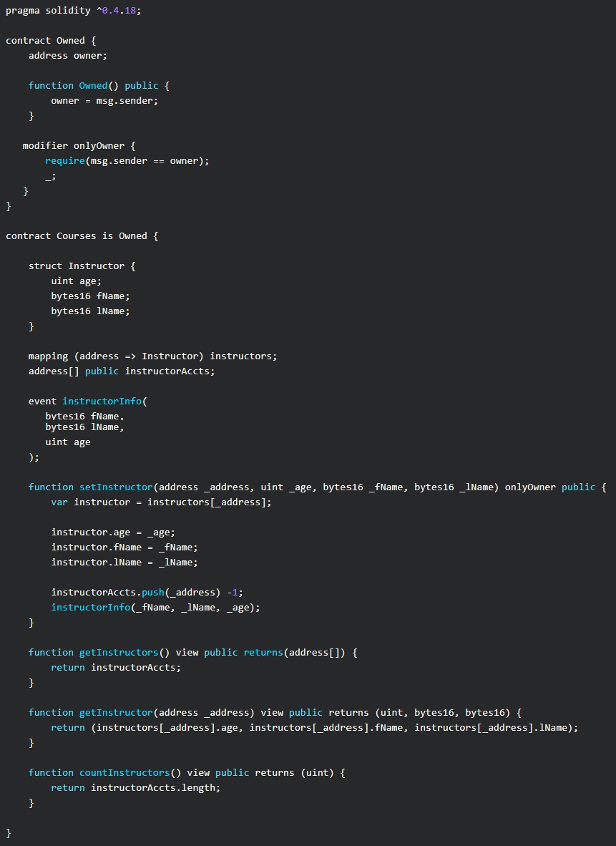Viewport: 616px width, 846px height.
Task: Click the 'return instructorAccts;' statement
Action: click(116, 668)
